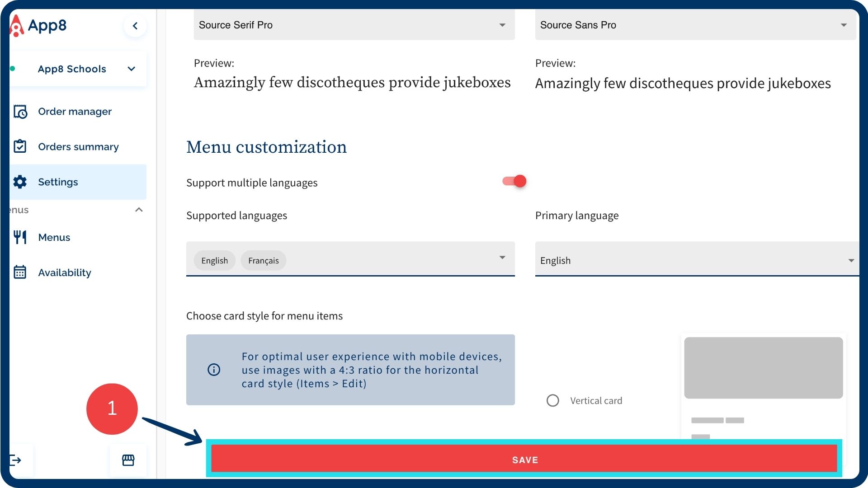Collapse sidebar with the back chevron button
This screenshot has width=868, height=488.
pyautogui.click(x=135, y=26)
